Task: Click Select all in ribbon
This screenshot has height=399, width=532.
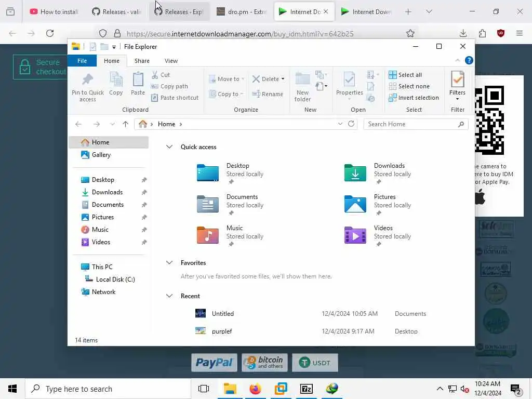Action: [405, 75]
